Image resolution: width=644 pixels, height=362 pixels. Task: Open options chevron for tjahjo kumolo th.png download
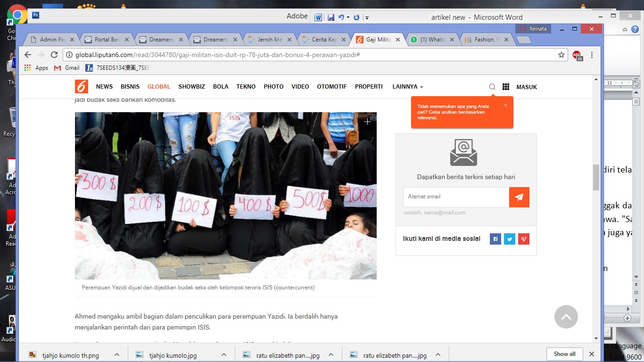117,354
